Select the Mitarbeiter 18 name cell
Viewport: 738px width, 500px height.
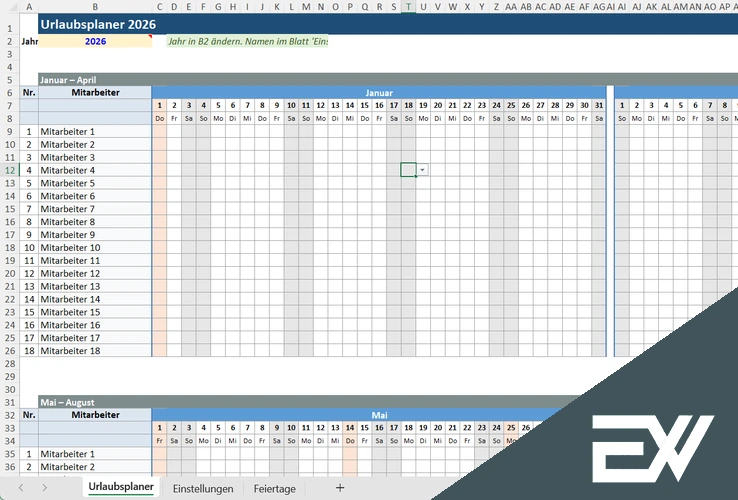click(95, 351)
